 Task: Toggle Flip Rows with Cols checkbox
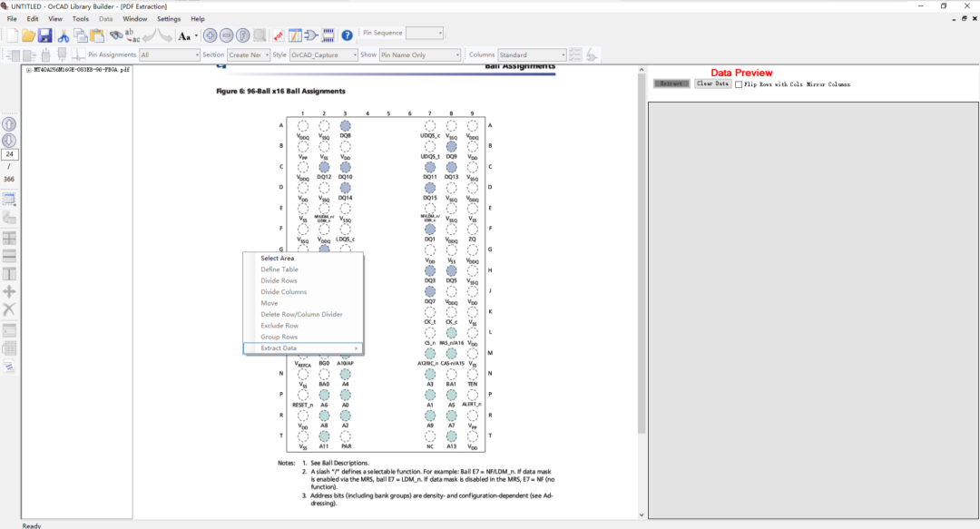pyautogui.click(x=739, y=84)
